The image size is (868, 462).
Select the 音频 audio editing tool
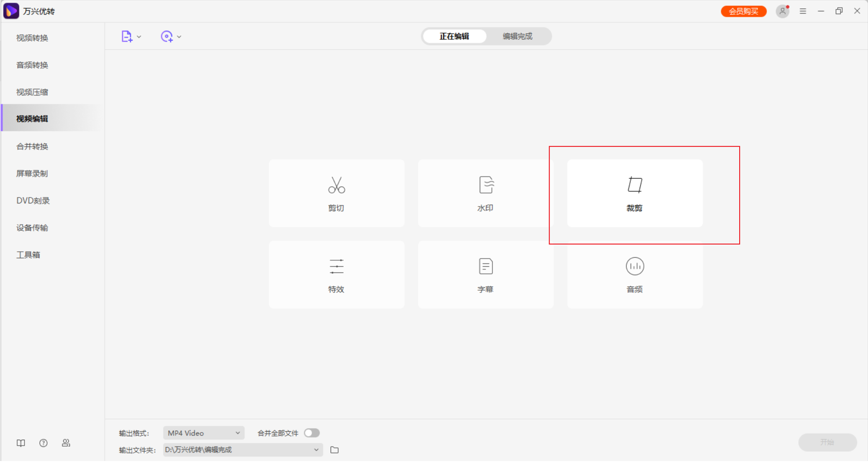point(635,275)
